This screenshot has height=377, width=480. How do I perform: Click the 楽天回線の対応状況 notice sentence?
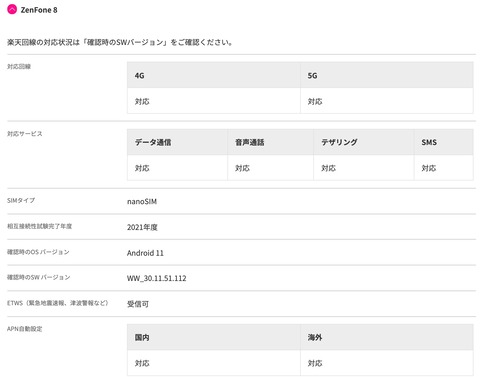click(120, 42)
